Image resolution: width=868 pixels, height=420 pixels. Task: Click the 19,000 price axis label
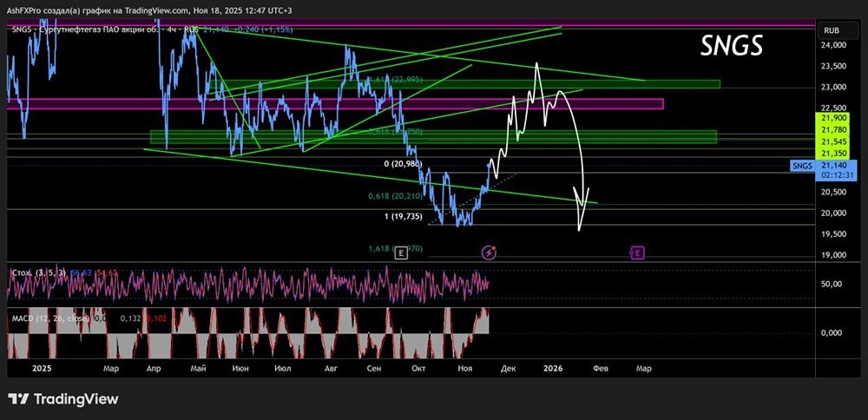[832, 256]
